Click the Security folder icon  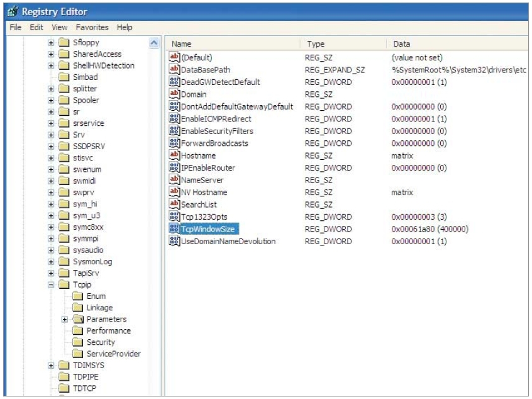78,342
